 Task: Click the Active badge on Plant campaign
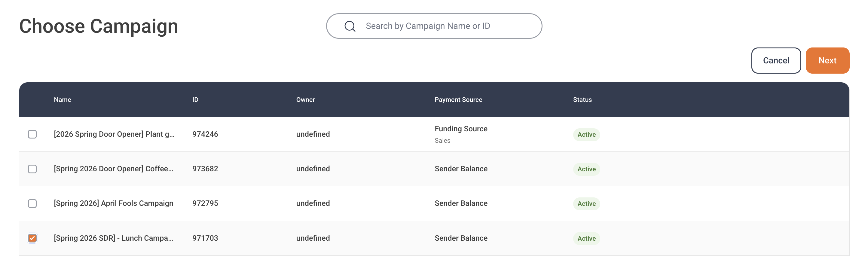point(586,134)
